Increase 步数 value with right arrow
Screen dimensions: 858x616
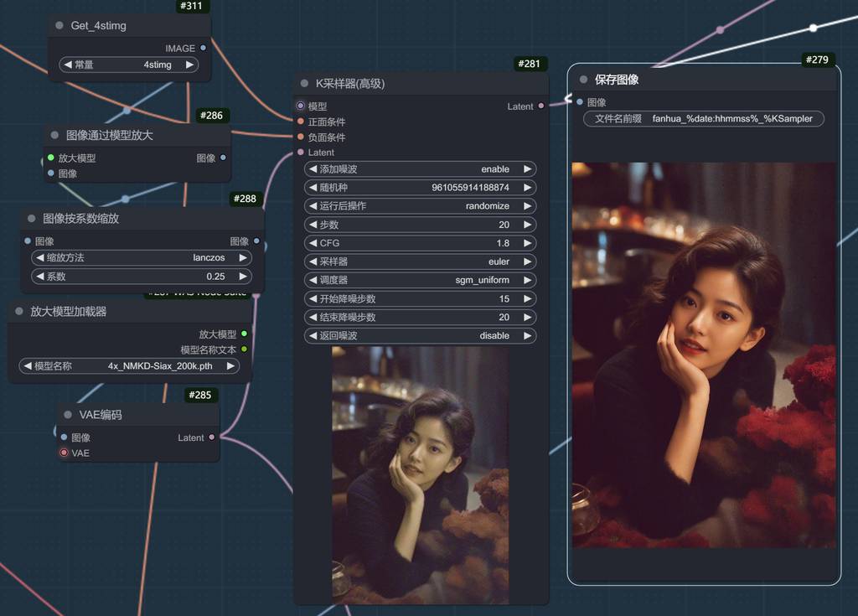(527, 225)
